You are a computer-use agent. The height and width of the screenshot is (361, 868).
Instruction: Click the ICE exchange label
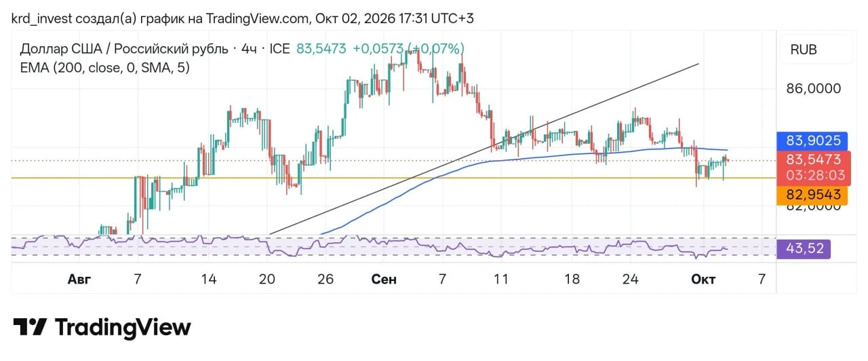click(280, 49)
